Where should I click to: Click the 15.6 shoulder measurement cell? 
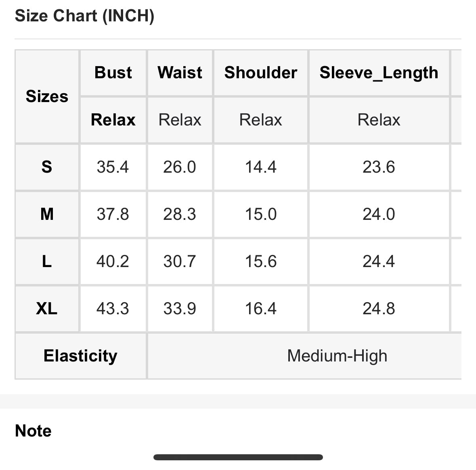[261, 261]
